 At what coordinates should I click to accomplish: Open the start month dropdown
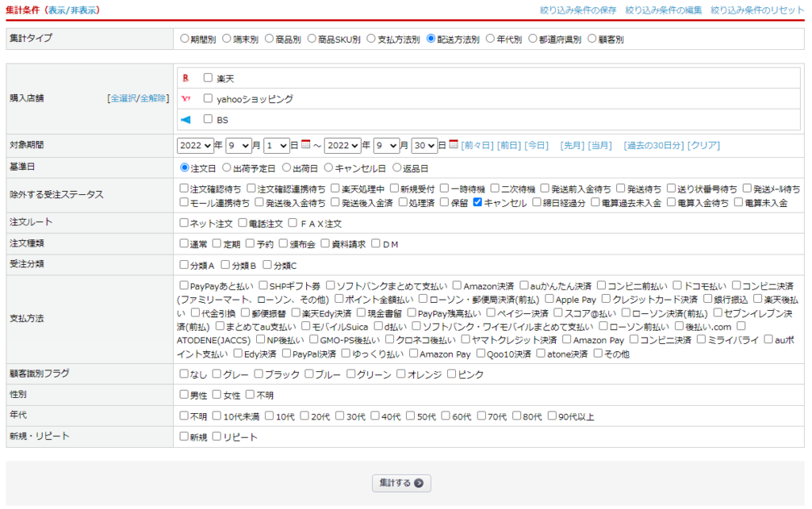[x=238, y=145]
